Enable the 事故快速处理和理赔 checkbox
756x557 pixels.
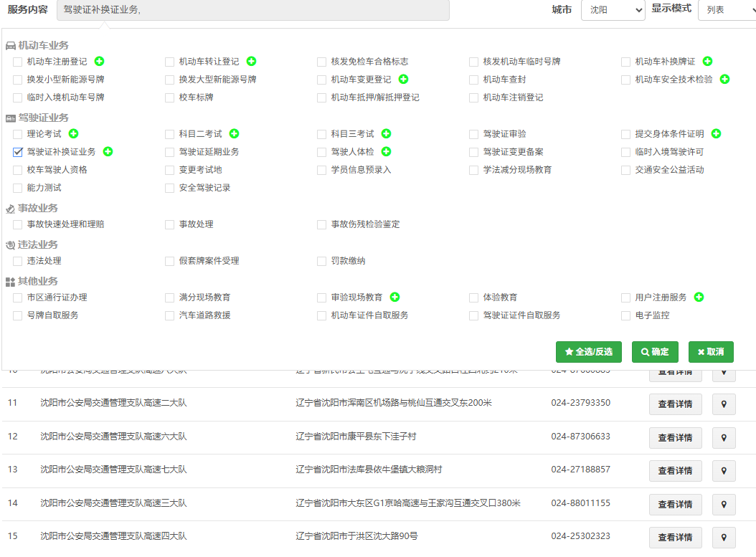18,224
